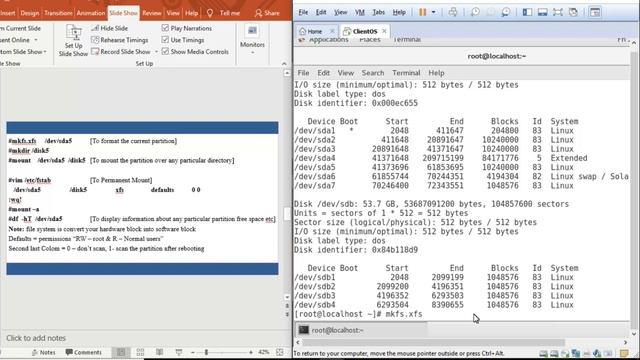This screenshot has width=640, height=360.
Task: Toggle the Play Narrations checkbox
Action: [x=165, y=28]
